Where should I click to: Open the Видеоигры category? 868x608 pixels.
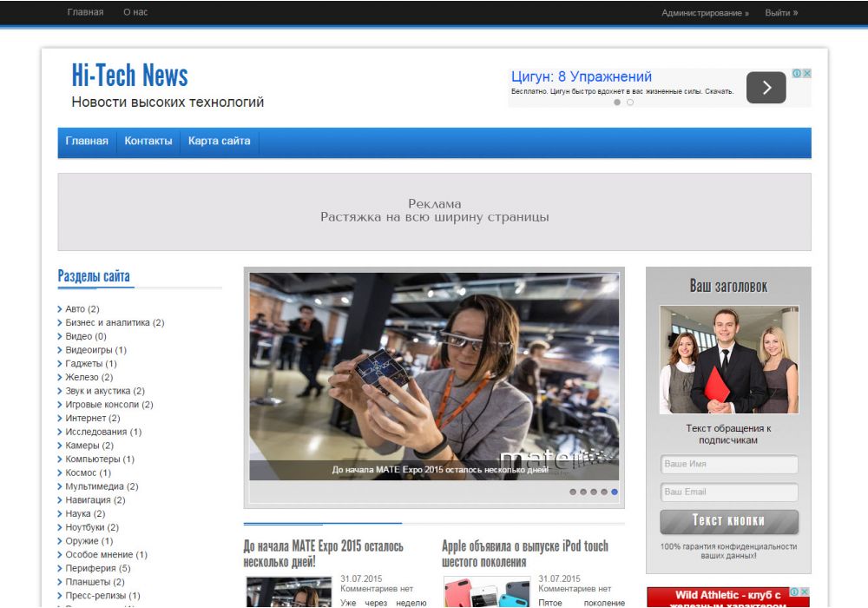click(95, 350)
